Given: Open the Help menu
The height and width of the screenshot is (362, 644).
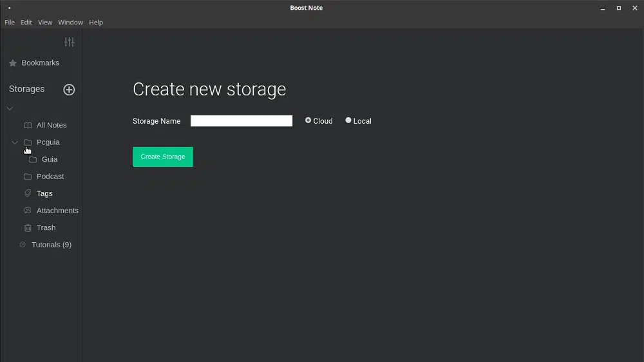Looking at the screenshot, I should (96, 22).
